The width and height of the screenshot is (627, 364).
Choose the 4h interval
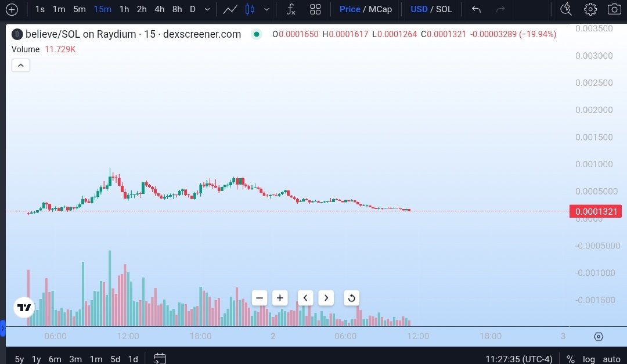[159, 9]
